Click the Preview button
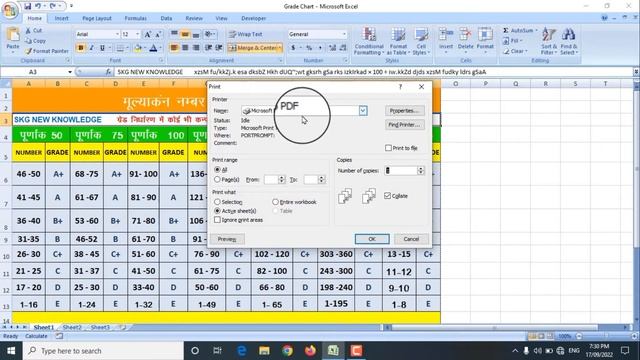Viewport: 640px width, 360px height. [227, 239]
